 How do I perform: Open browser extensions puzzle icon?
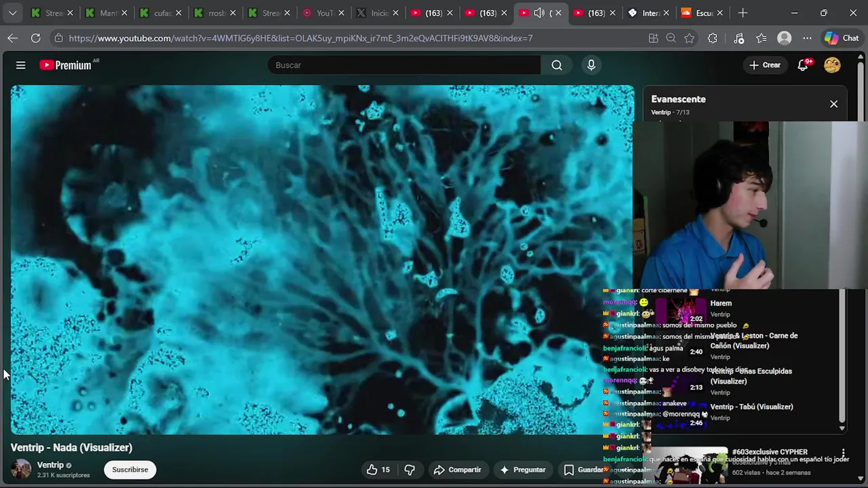(x=712, y=39)
